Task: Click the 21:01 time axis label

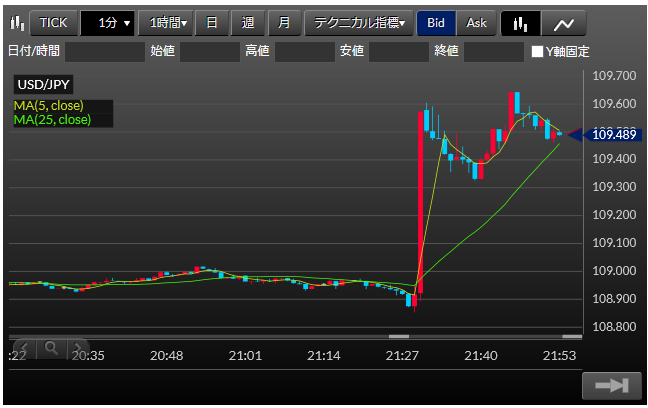Action: pyautogui.click(x=245, y=356)
